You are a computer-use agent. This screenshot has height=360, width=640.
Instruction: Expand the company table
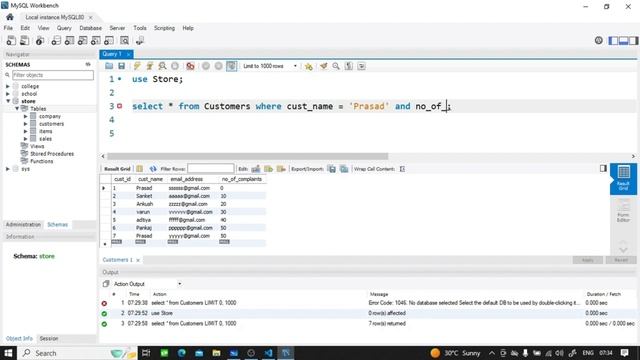[x=25, y=116]
